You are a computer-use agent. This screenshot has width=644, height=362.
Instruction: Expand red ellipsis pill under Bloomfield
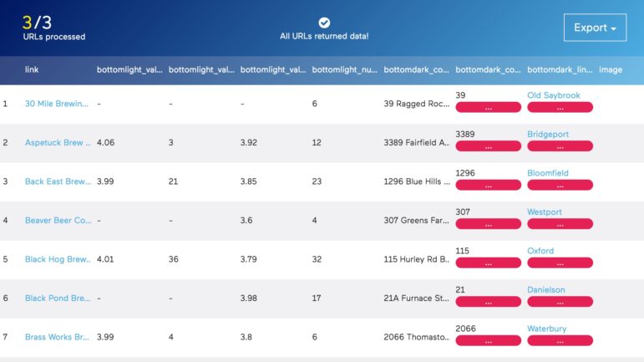click(x=560, y=186)
